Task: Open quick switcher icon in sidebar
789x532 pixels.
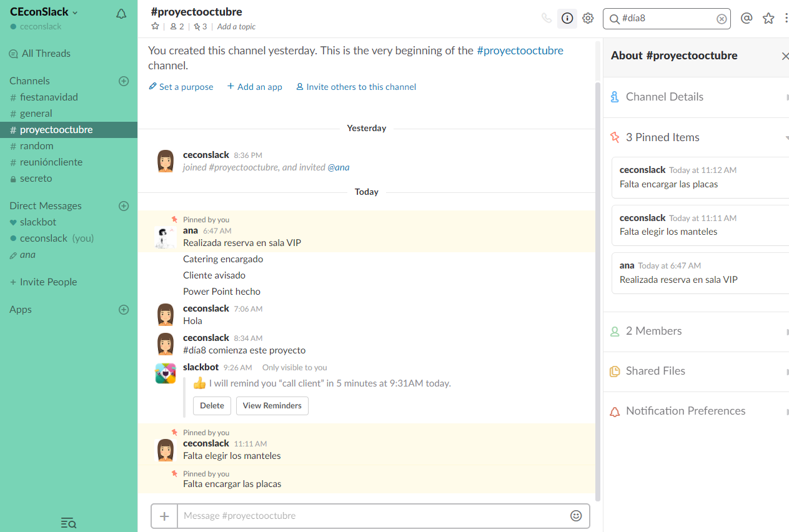Action: pyautogui.click(x=69, y=523)
